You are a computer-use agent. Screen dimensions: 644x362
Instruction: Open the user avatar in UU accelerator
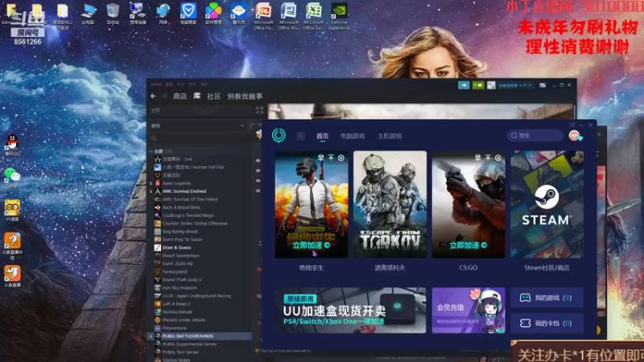[574, 135]
